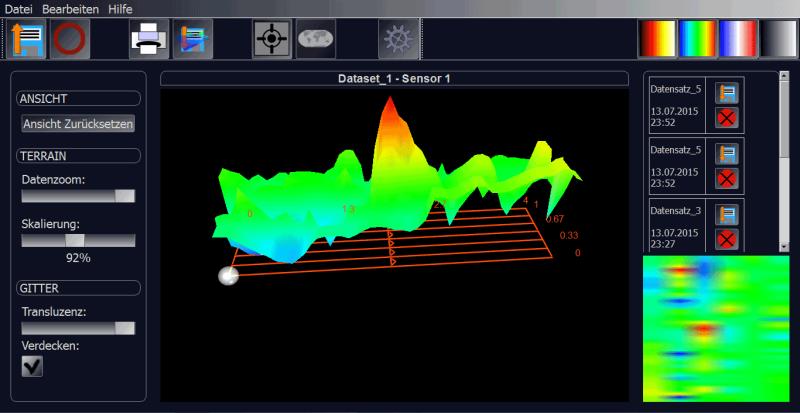Viewport: 800px width, 413px height.
Task: Click the dataset list scroll-down arrow
Action: click(783, 246)
